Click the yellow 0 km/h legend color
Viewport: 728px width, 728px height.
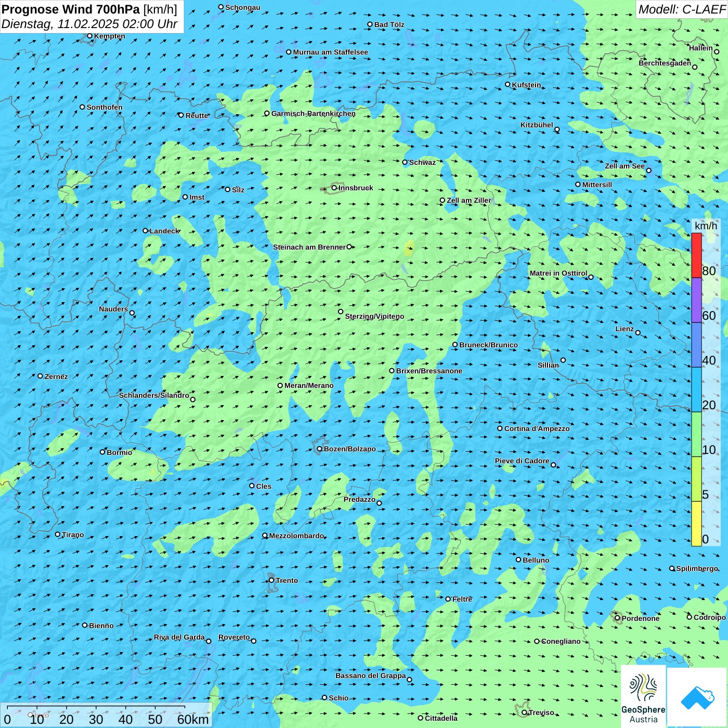tap(696, 524)
